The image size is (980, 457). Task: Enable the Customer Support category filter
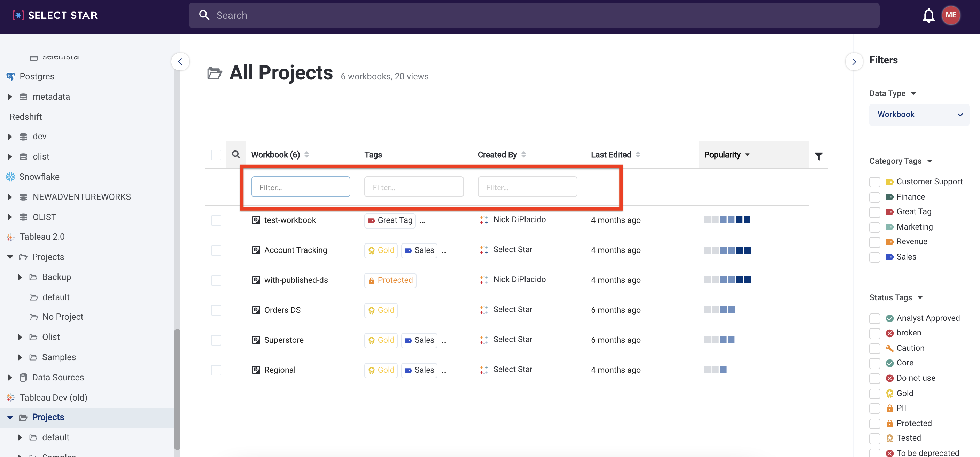point(874,182)
